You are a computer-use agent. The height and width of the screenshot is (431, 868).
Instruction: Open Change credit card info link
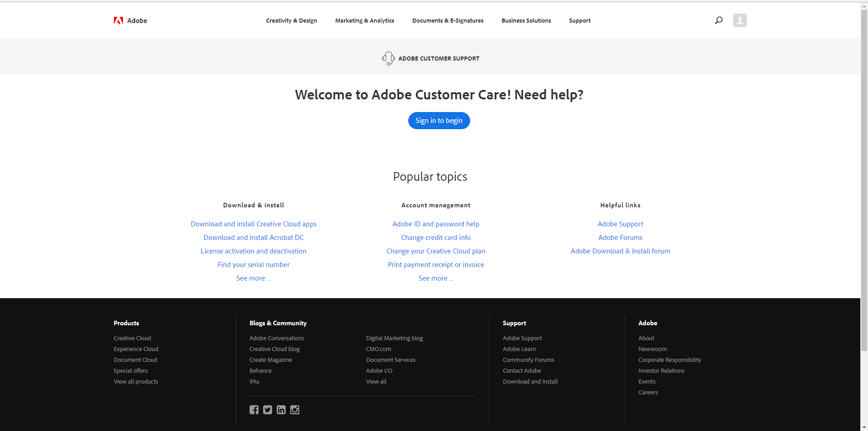tap(436, 238)
